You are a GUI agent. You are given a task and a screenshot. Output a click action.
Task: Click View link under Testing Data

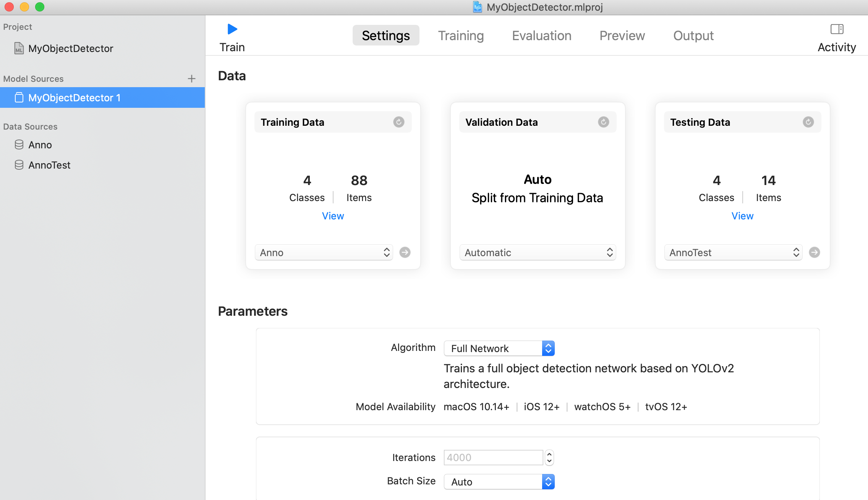[742, 216]
